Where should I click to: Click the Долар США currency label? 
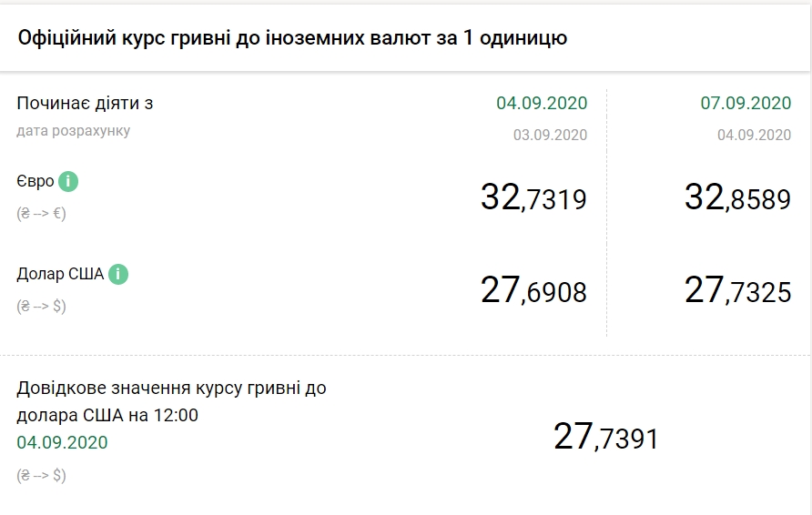60,274
